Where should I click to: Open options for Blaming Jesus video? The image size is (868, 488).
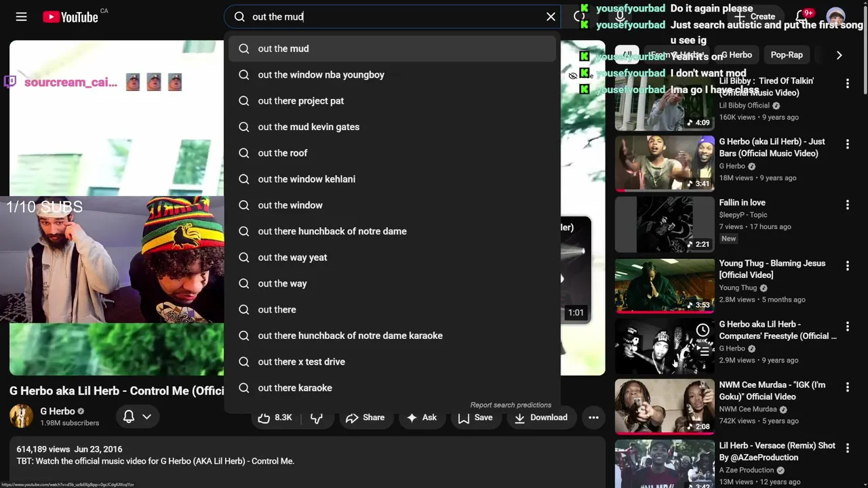[847, 266]
